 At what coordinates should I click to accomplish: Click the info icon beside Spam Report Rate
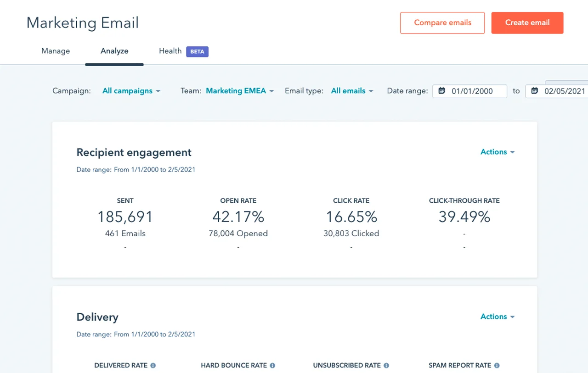[x=497, y=365]
